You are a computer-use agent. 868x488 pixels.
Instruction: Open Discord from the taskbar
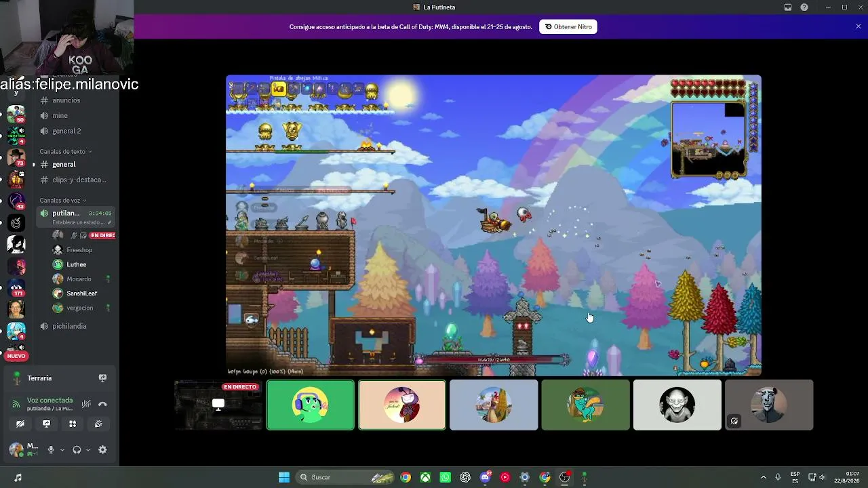(485, 477)
